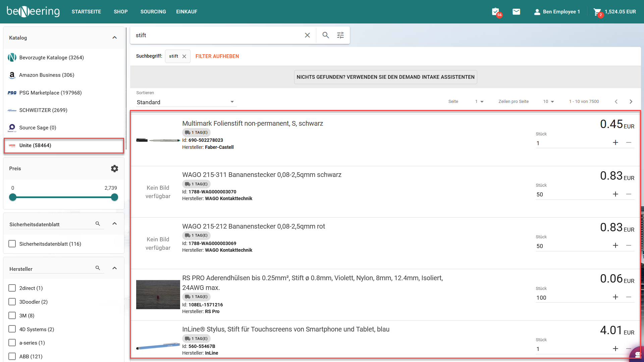Image resolution: width=644 pixels, height=362 pixels.
Task: Go to next results page arrow
Action: tap(631, 102)
